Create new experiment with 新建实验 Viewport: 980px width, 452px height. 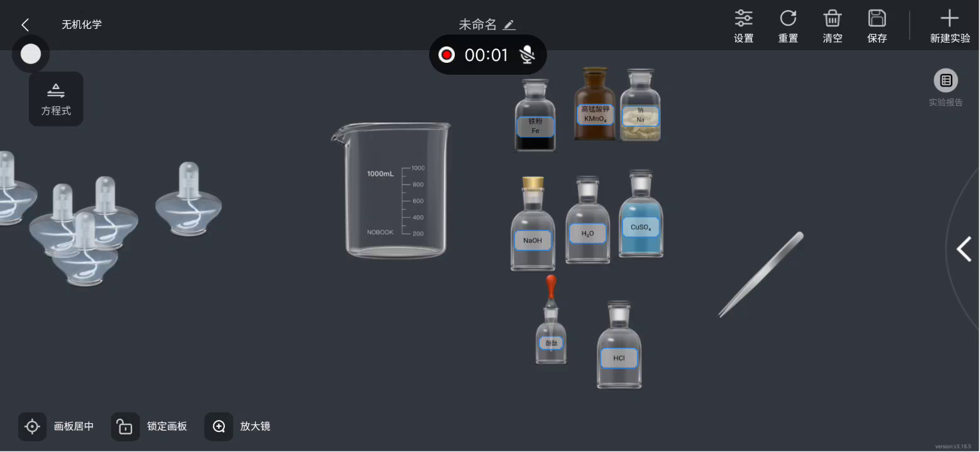point(950,26)
